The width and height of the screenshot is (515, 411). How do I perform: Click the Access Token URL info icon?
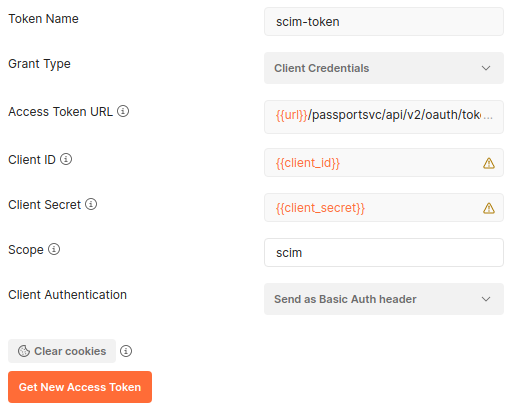coord(123,111)
